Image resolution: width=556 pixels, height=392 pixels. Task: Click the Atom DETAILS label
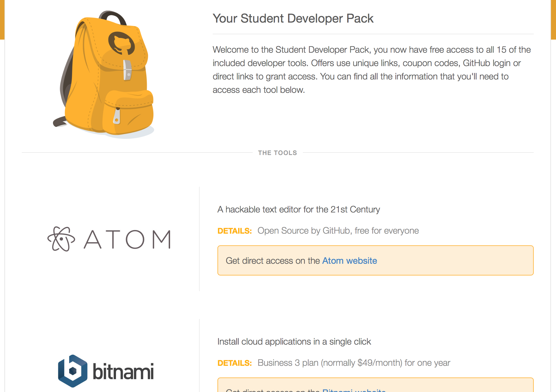click(x=235, y=231)
